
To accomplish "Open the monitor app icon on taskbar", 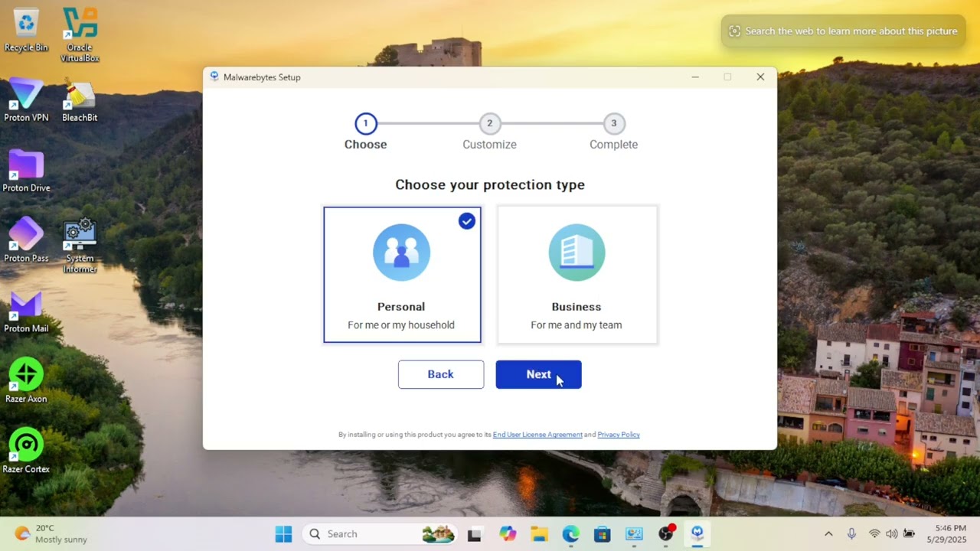I will click(x=634, y=534).
